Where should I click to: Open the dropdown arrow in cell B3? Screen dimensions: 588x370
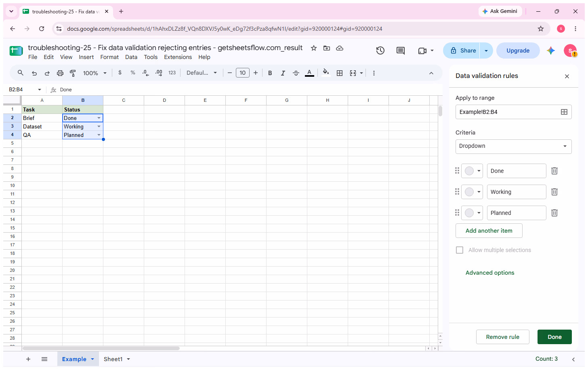pyautogui.click(x=99, y=126)
